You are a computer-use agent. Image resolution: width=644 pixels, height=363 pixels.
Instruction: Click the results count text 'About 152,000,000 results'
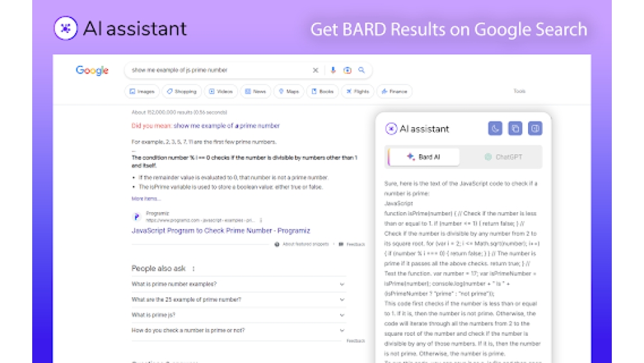[179, 112]
